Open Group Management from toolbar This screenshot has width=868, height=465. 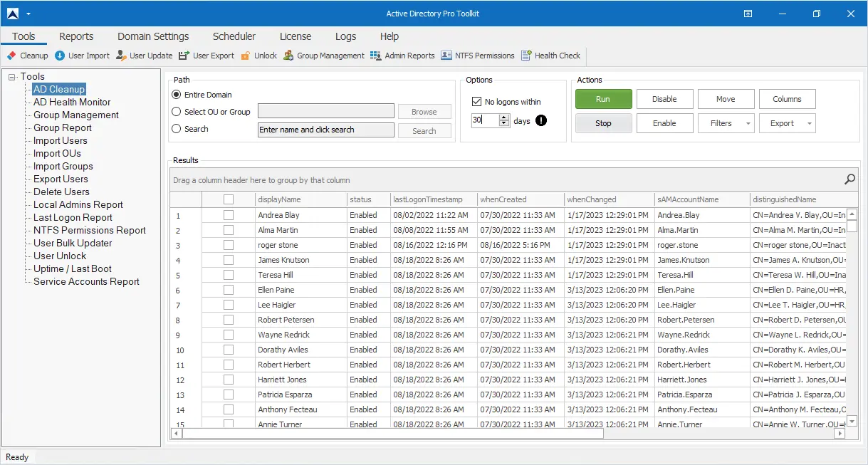coord(323,56)
